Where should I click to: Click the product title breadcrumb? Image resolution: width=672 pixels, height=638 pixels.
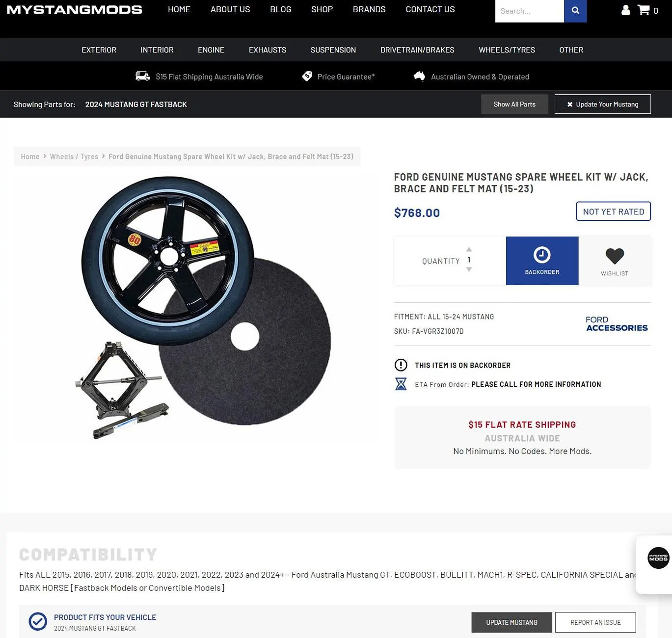(x=231, y=157)
